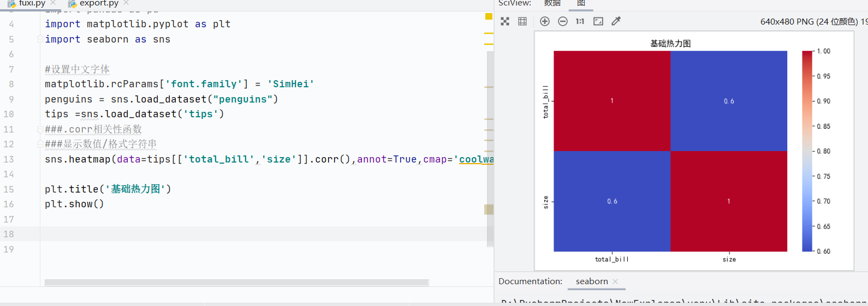
Task: Collapse the code fold marker at line 5
Action: tap(40, 39)
